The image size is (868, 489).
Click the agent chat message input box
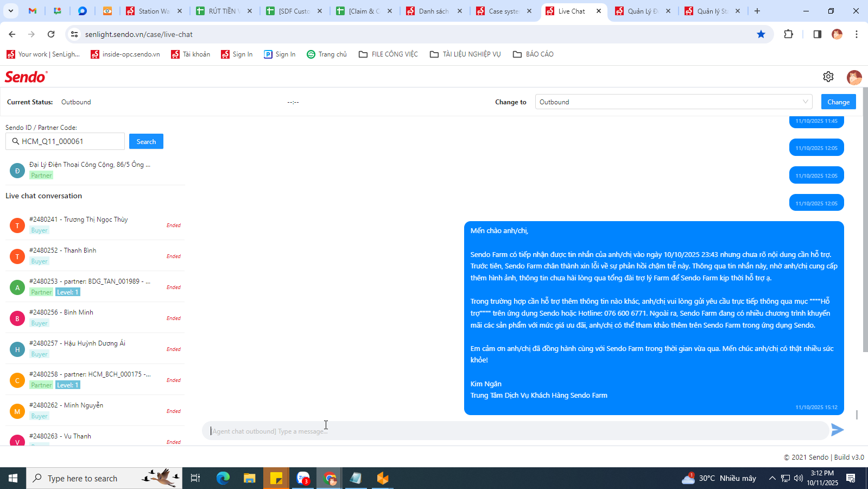(x=516, y=431)
